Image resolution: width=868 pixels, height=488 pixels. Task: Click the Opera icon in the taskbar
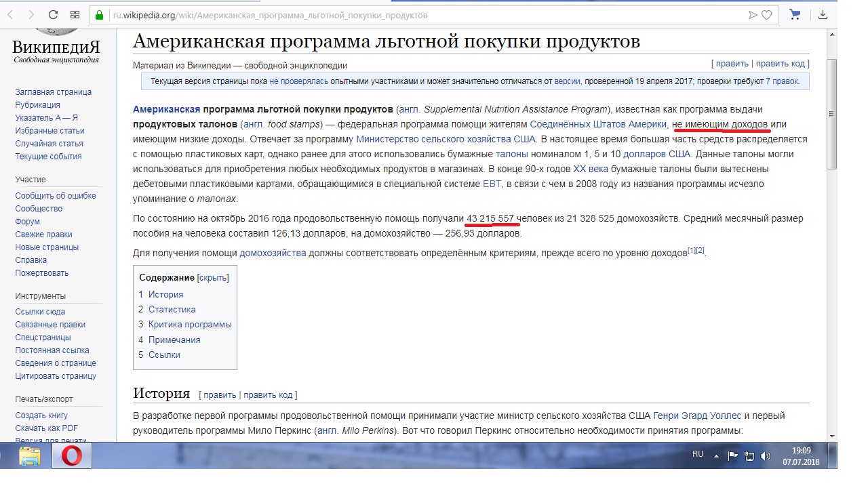tap(72, 455)
